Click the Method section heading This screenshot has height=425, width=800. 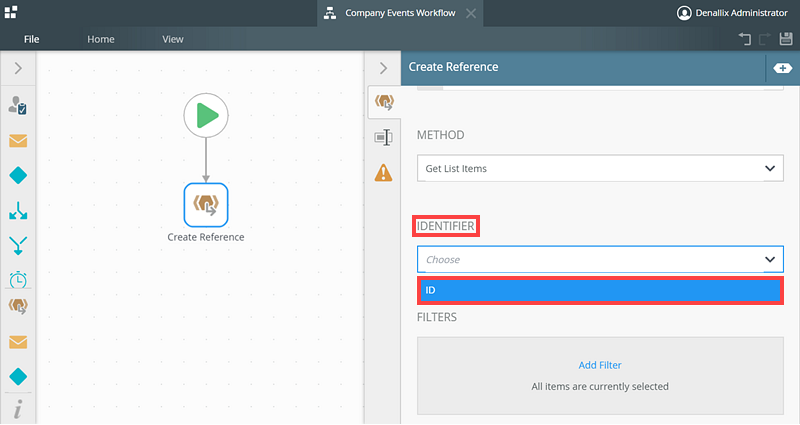point(440,135)
